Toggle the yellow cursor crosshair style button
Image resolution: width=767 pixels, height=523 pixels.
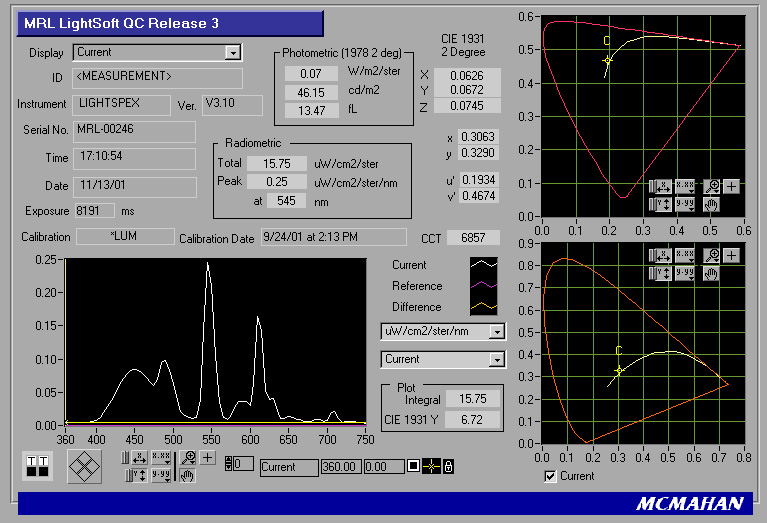click(x=431, y=467)
